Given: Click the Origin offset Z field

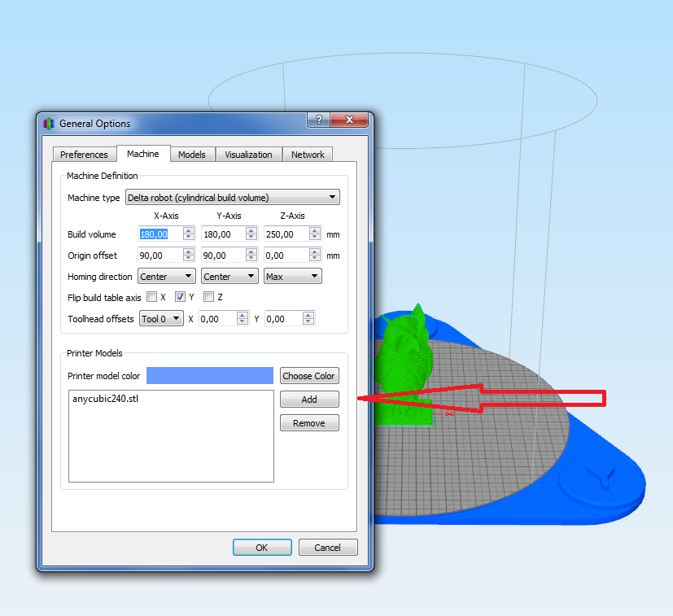Looking at the screenshot, I should (286, 256).
